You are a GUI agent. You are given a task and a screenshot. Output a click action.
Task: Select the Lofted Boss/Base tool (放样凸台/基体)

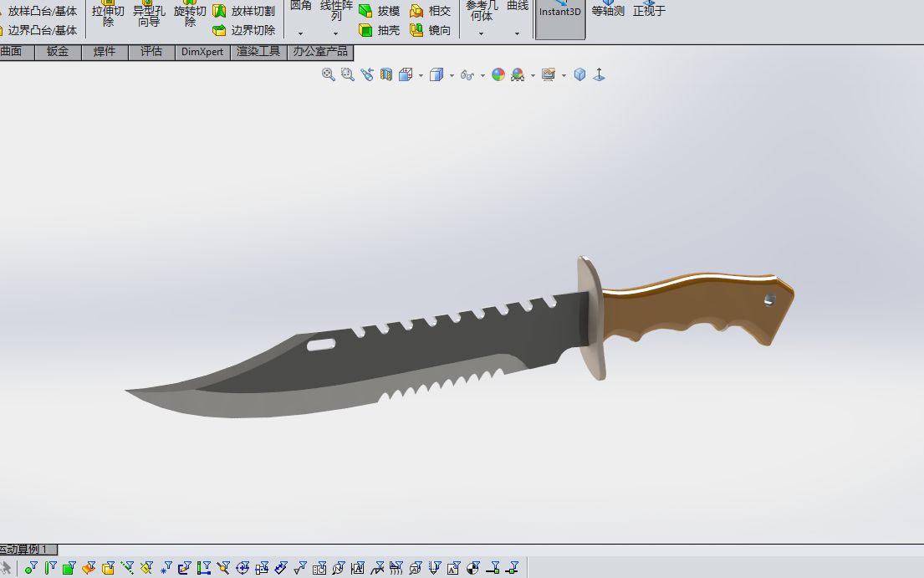(38, 11)
